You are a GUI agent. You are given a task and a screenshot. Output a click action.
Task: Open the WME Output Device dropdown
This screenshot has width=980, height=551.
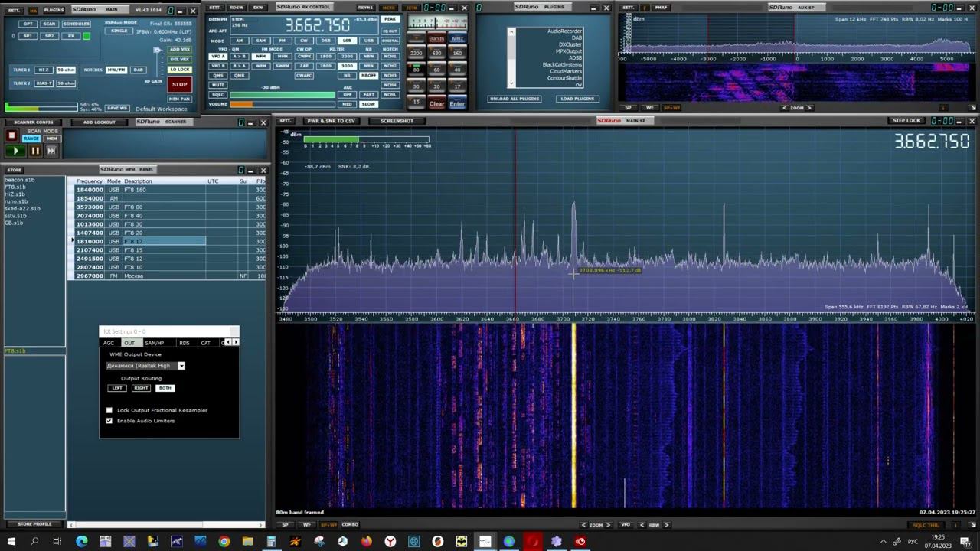(181, 366)
